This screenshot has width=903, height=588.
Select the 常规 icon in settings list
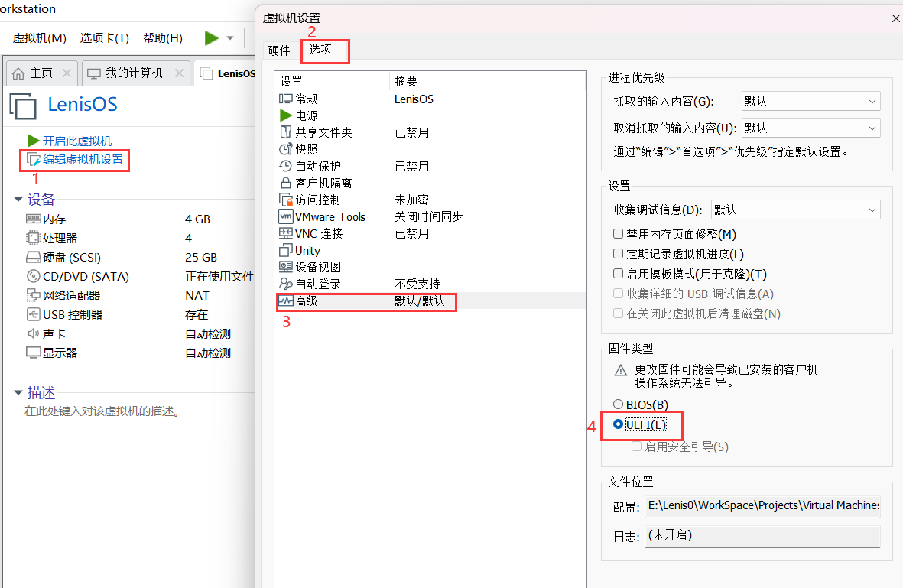coord(286,99)
